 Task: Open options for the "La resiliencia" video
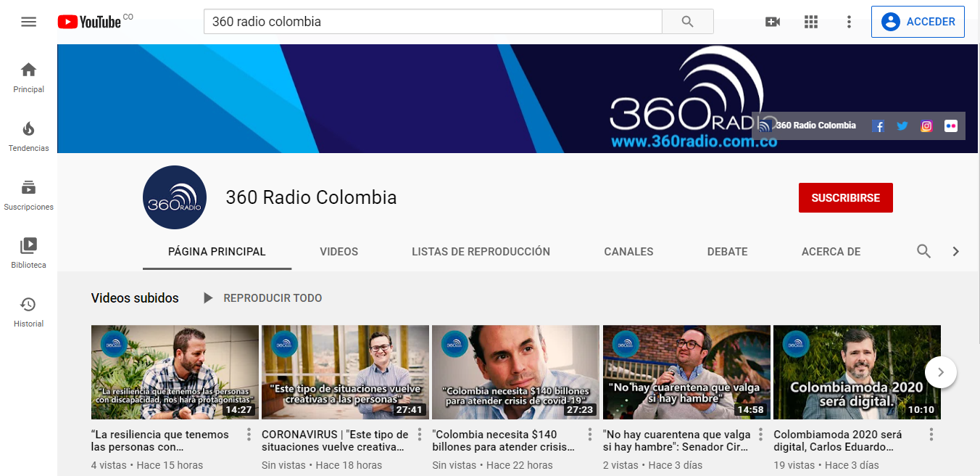click(x=249, y=435)
